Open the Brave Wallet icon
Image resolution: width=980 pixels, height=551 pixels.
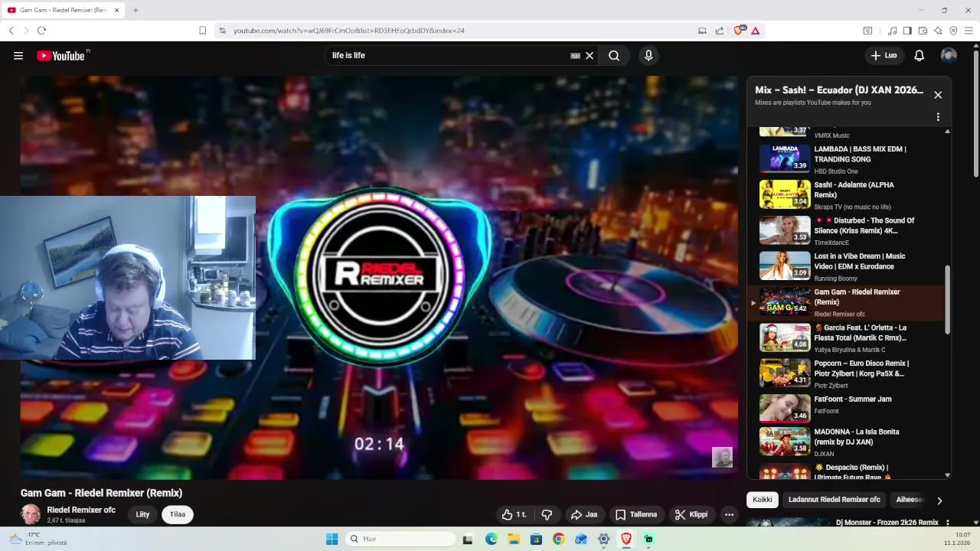tap(923, 31)
